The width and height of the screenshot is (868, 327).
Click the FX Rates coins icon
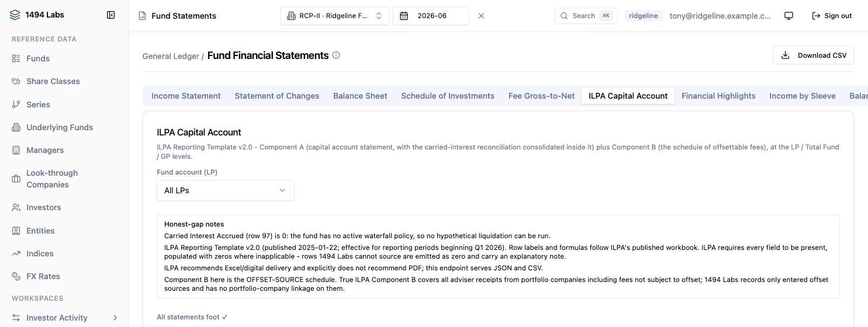[x=16, y=276]
